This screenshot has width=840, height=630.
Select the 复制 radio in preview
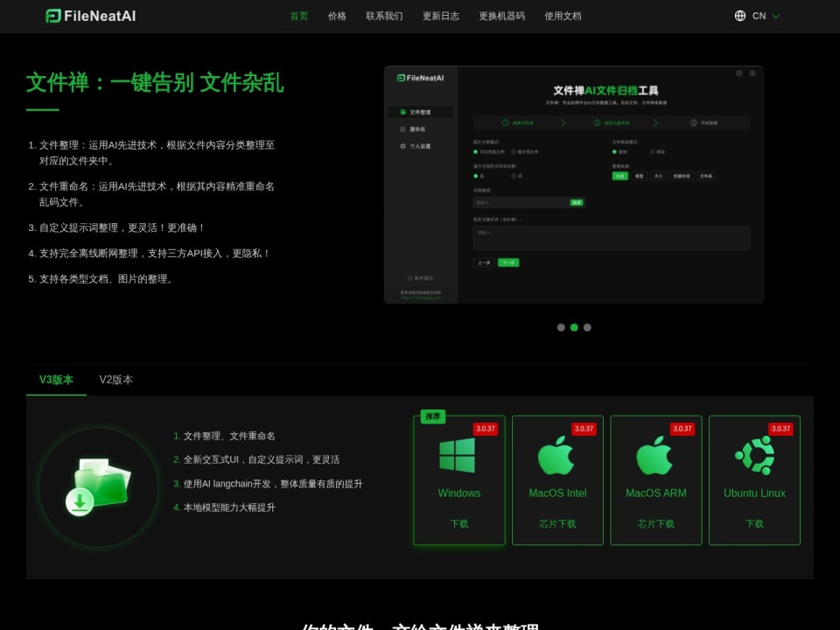pos(614,151)
